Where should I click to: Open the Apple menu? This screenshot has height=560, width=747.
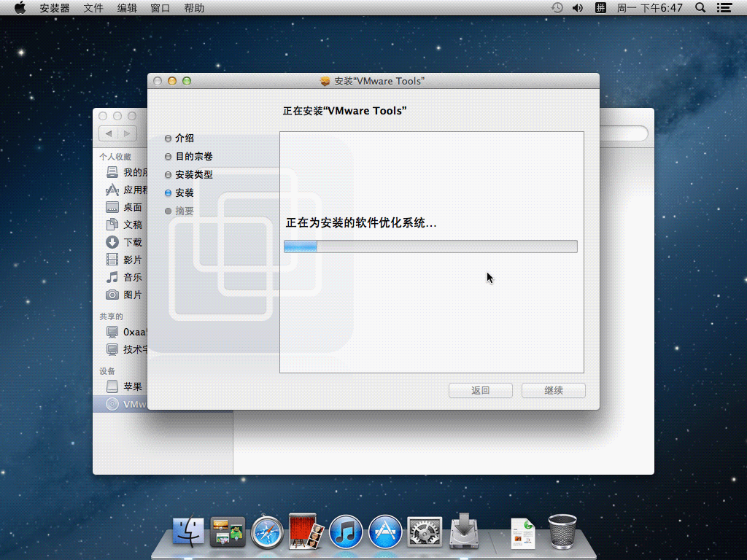coord(20,7)
